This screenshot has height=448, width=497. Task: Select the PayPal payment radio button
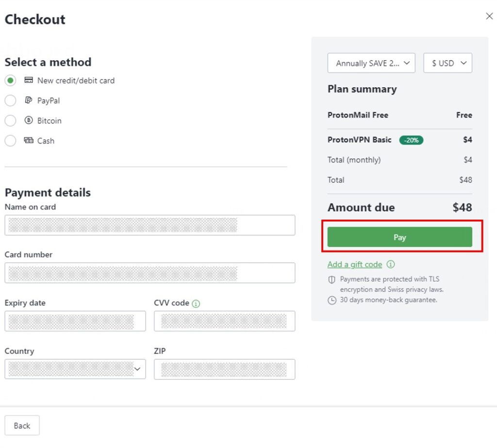tap(10, 101)
